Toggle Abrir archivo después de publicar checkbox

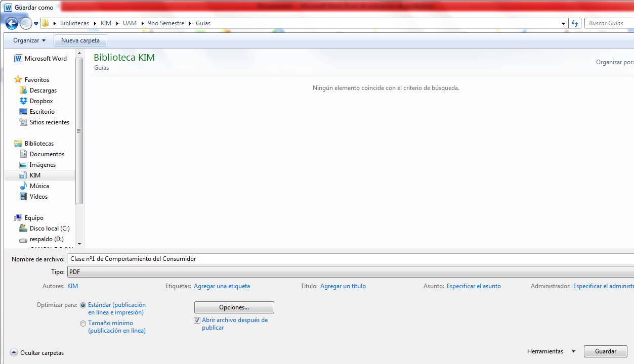(x=197, y=321)
